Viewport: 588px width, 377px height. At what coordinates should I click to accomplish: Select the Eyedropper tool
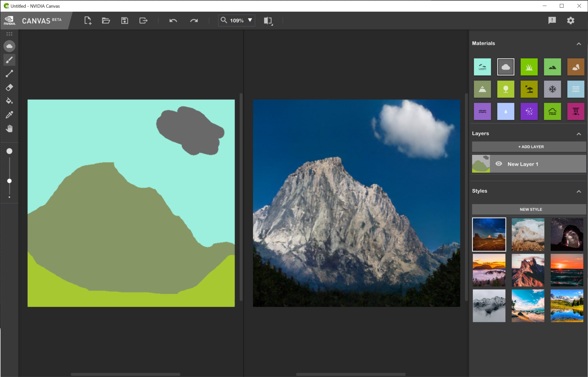(9, 115)
